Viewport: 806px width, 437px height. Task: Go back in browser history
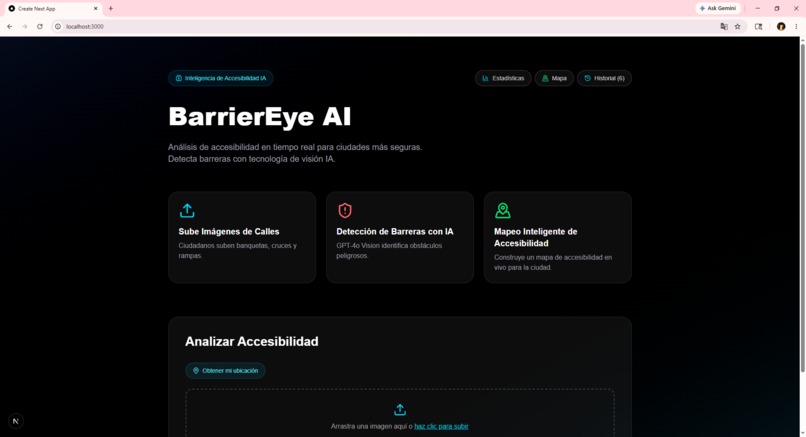[x=10, y=26]
